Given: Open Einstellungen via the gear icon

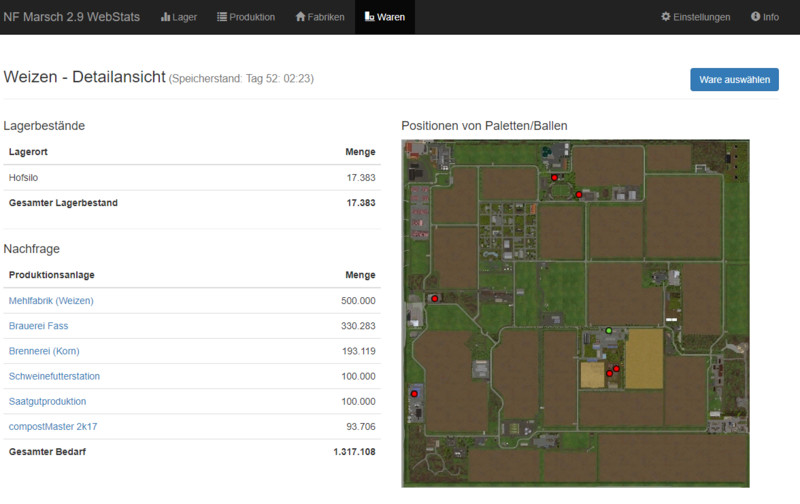Looking at the screenshot, I should point(666,17).
